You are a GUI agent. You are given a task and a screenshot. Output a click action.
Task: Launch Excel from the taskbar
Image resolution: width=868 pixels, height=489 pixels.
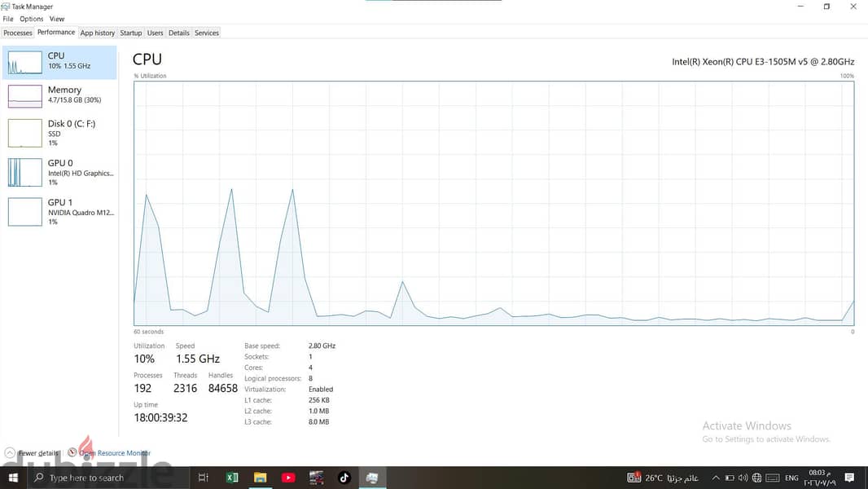point(232,478)
